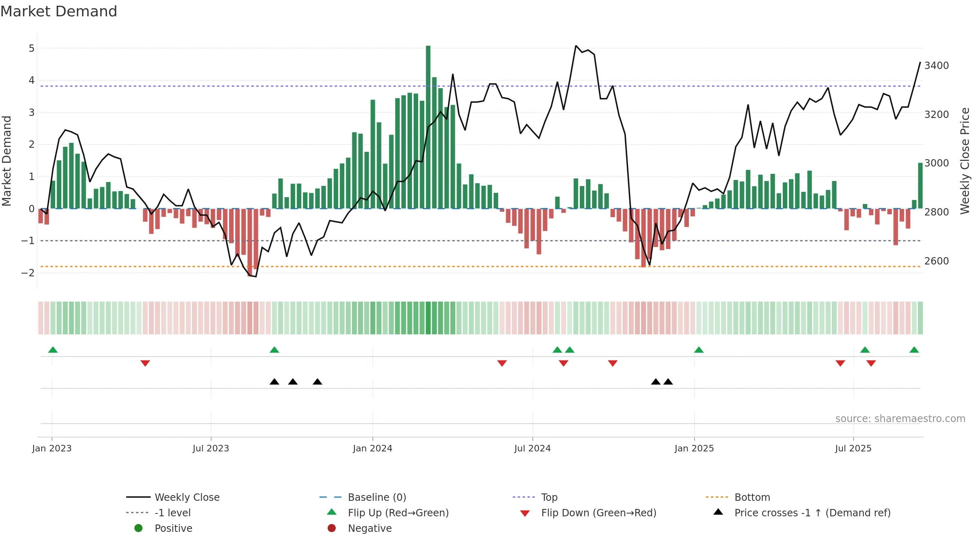The width and height of the screenshot is (980, 551).
Task: Click the first green flip-up marker near Jan 2023
Action: click(53, 350)
